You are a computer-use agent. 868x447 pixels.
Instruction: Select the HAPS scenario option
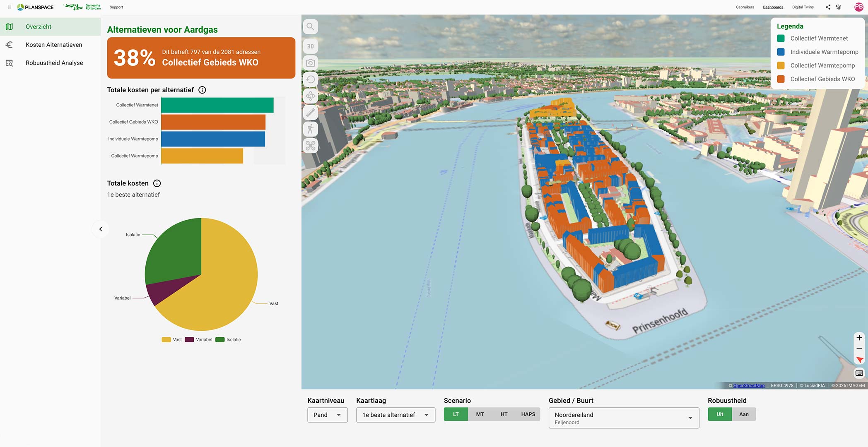pyautogui.click(x=528, y=414)
